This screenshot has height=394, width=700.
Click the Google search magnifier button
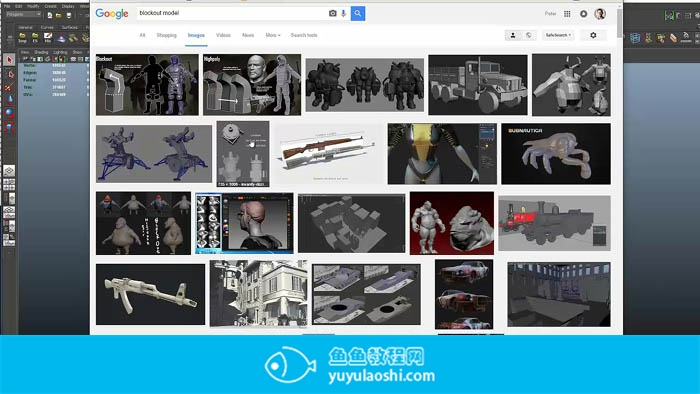coord(358,13)
